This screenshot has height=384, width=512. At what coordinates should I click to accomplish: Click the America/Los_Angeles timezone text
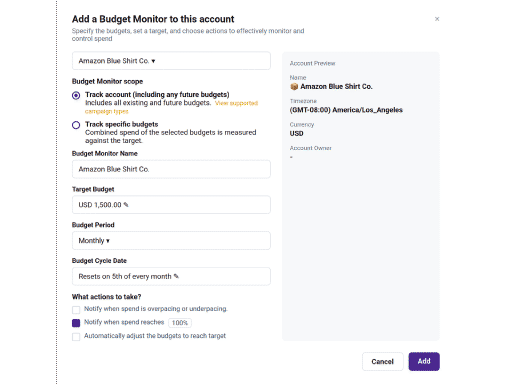(x=346, y=110)
